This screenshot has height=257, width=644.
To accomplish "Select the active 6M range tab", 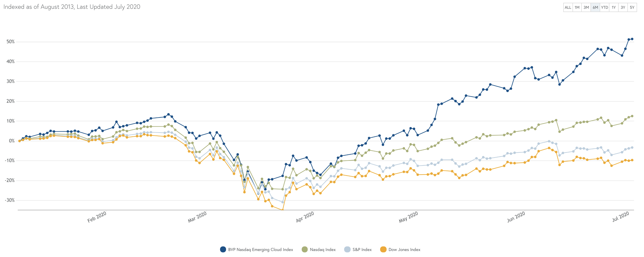I will pos(595,8).
